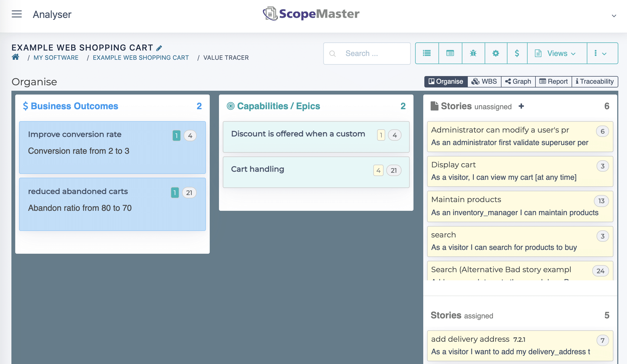Click the bug/issues icon in toolbar
This screenshot has width=627, height=364.
[474, 53]
